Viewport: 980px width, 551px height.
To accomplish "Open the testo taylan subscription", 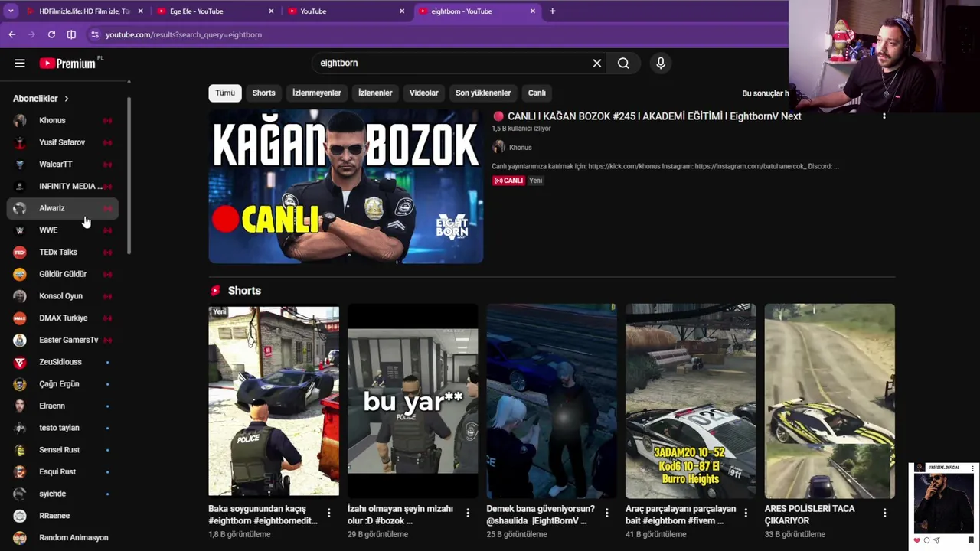I will [x=64, y=428].
